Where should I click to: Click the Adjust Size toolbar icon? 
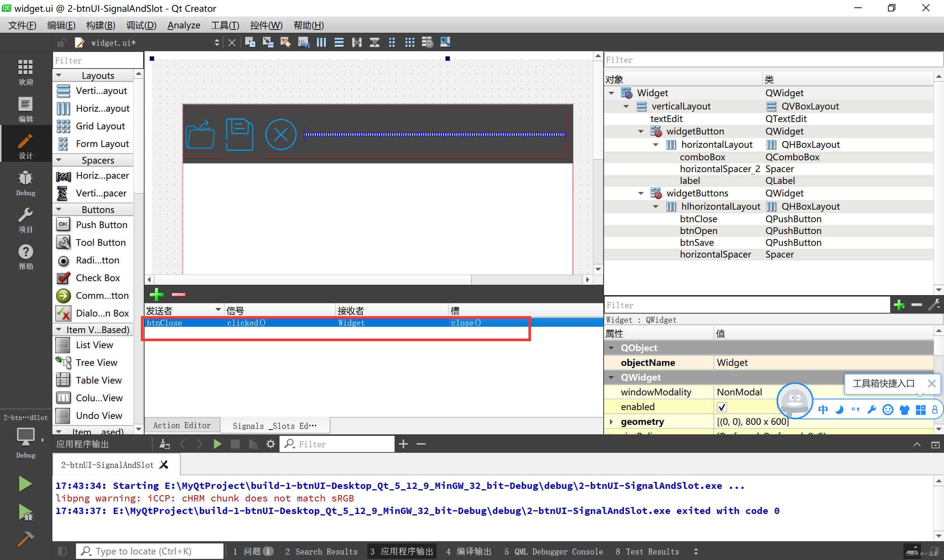click(x=445, y=42)
